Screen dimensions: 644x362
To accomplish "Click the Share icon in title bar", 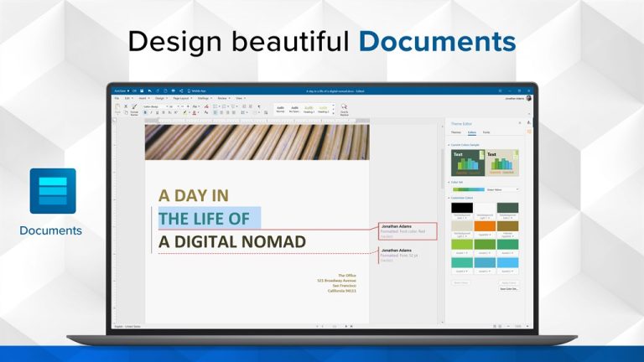I will pos(182,90).
